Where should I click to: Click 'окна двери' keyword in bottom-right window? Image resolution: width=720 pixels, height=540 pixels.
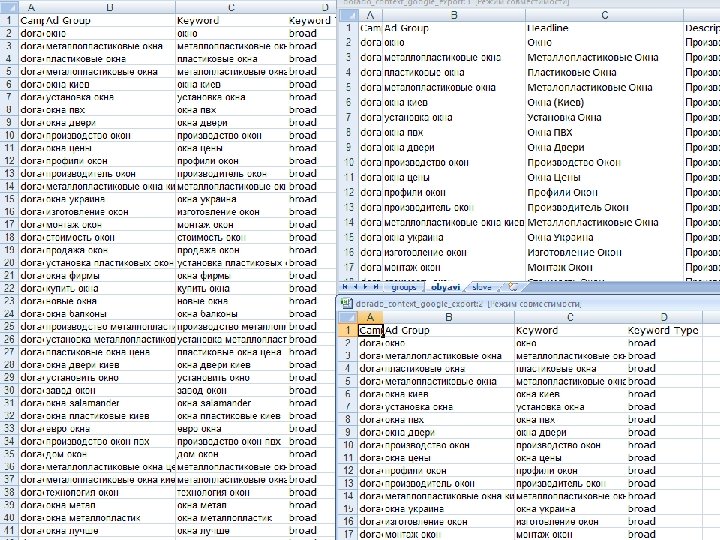click(x=570, y=433)
